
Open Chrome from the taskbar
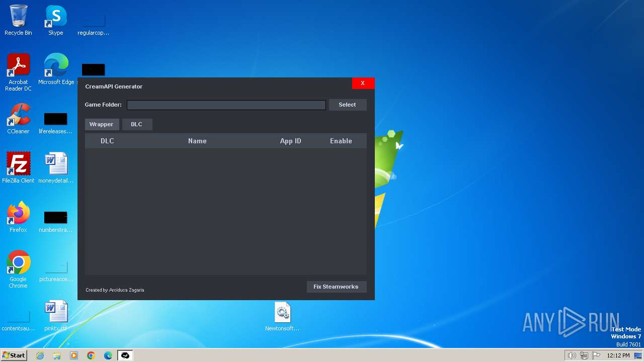[91, 355]
